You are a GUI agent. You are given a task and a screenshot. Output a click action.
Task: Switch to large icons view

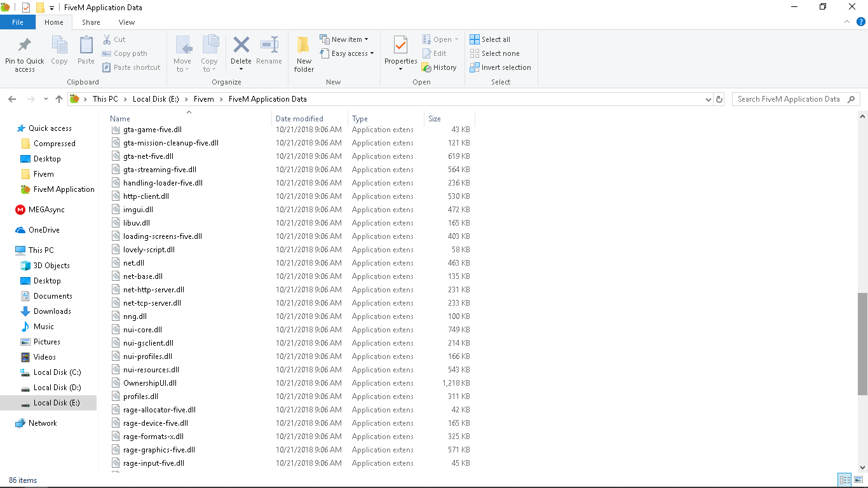click(858, 480)
